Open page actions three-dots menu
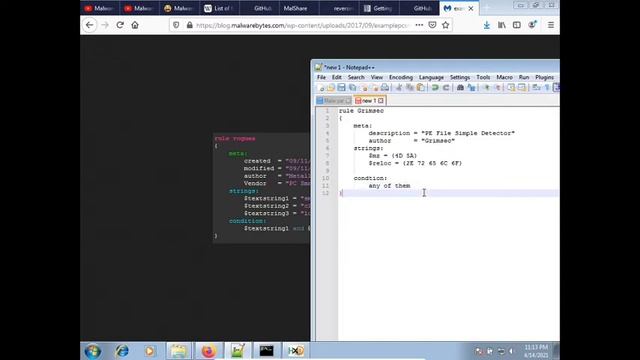The image size is (640, 360). (x=419, y=25)
